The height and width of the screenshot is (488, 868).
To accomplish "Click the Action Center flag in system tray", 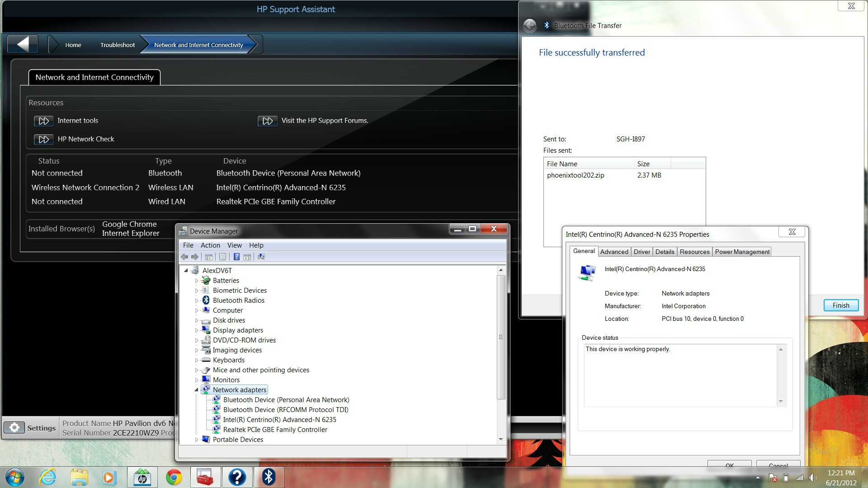I will pyautogui.click(x=773, y=478).
